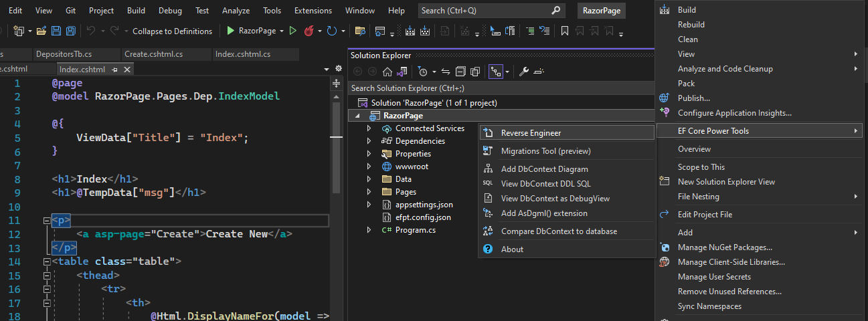This screenshot has width=868, height=321.
Task: Open Solution Explorer's Properties wrench icon
Action: point(524,72)
